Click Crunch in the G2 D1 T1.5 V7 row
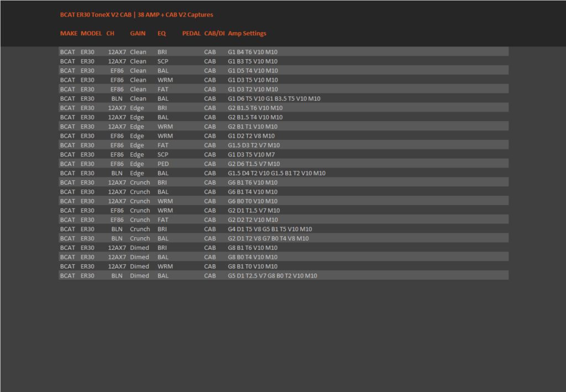The width and height of the screenshot is (566, 392). point(140,211)
